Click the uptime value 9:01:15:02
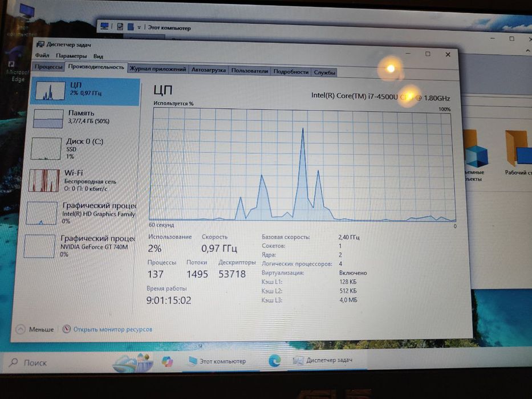 pyautogui.click(x=169, y=300)
